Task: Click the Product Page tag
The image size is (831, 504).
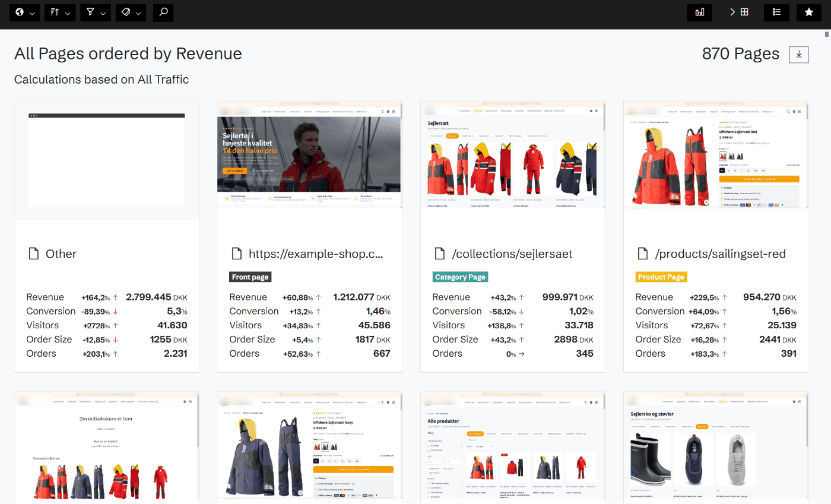Action: coord(661,277)
